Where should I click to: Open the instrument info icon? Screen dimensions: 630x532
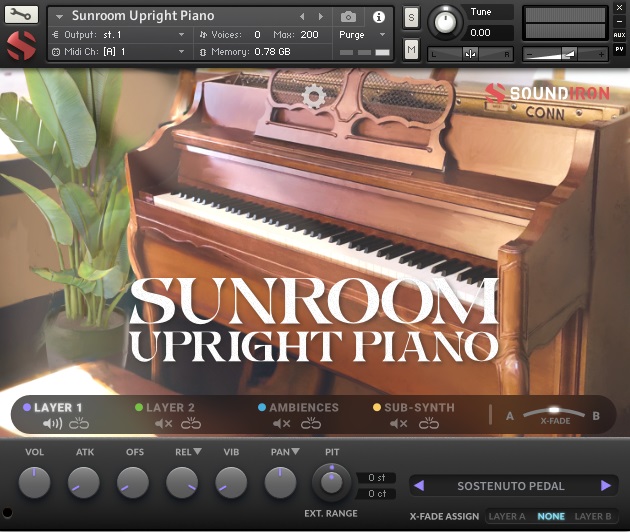(378, 17)
